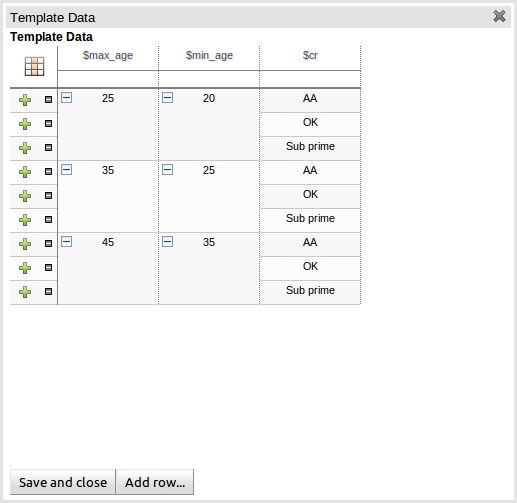Add a row after the 35/25 OK row
The image size is (517, 503).
[x=25, y=196]
